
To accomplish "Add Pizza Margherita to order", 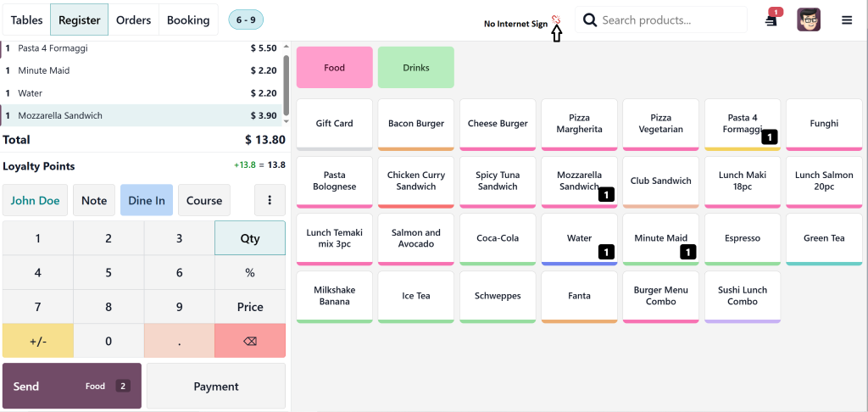I will point(579,124).
